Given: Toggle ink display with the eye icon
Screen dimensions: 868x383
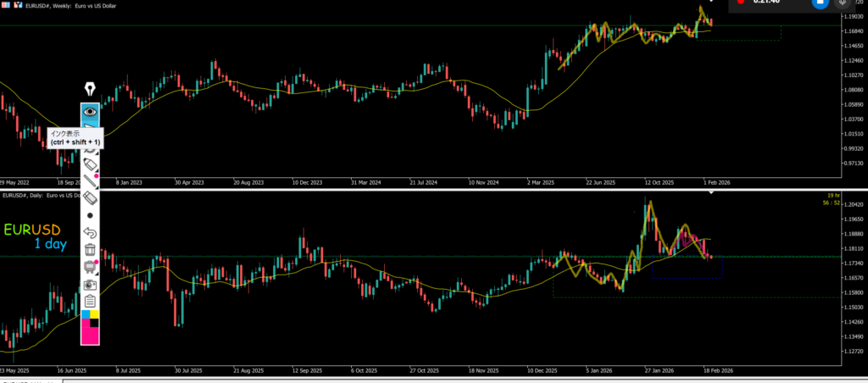Looking at the screenshot, I should (x=90, y=112).
